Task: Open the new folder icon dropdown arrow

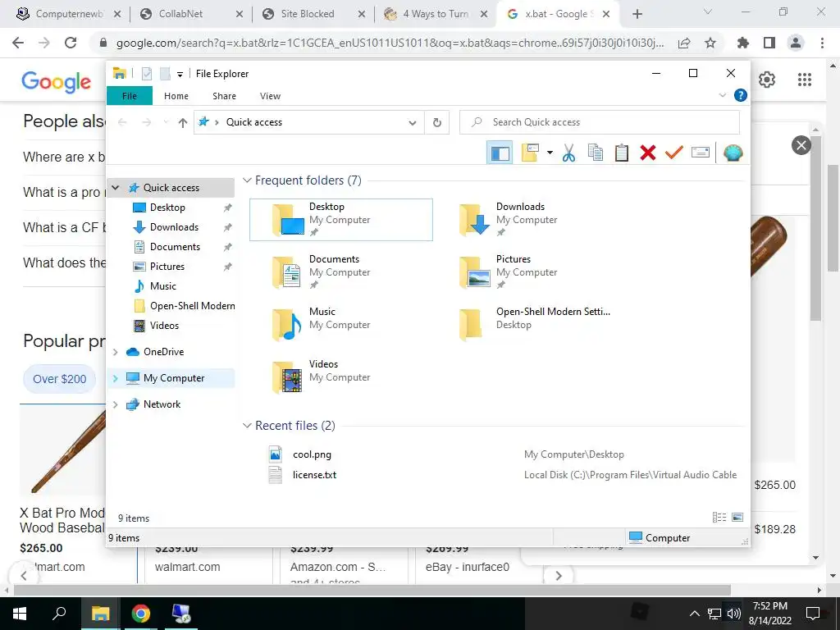Action: coord(550,153)
